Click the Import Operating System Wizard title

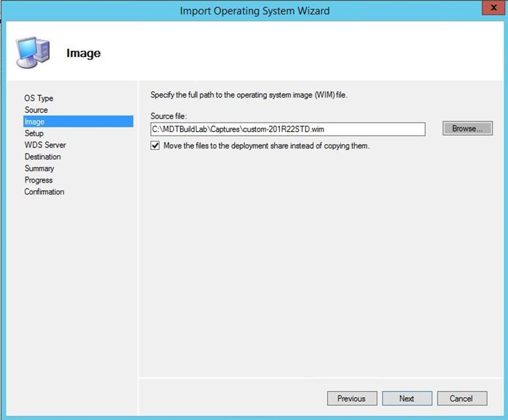pyautogui.click(x=255, y=10)
